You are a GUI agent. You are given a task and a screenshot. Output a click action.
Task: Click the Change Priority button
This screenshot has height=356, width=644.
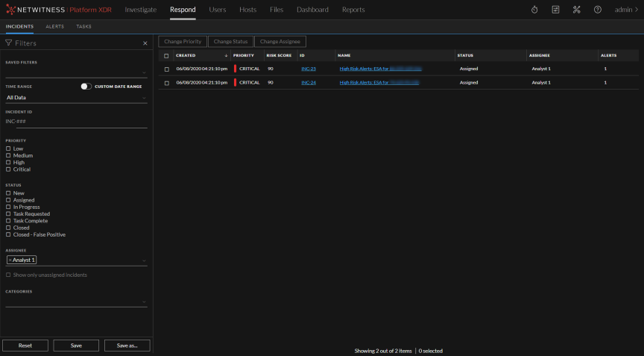[x=183, y=42]
